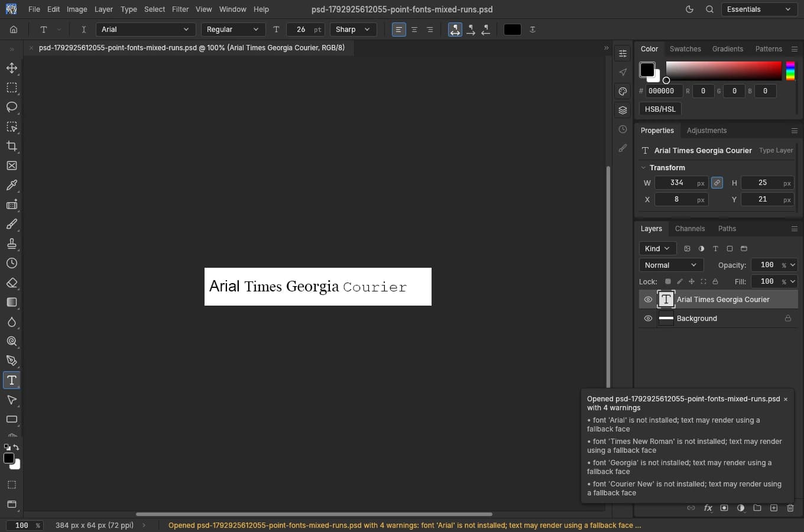Image resolution: width=804 pixels, height=532 pixels.
Task: Open the Filter menu
Action: click(x=180, y=9)
